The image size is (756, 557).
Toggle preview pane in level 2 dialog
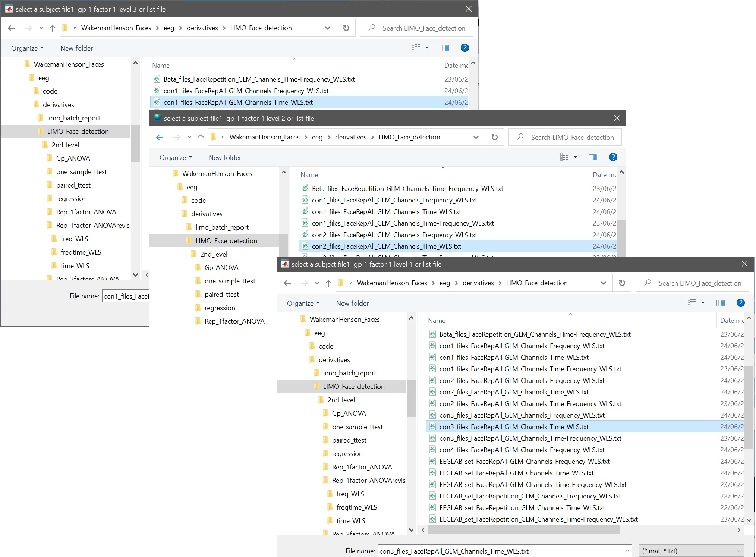(x=593, y=157)
